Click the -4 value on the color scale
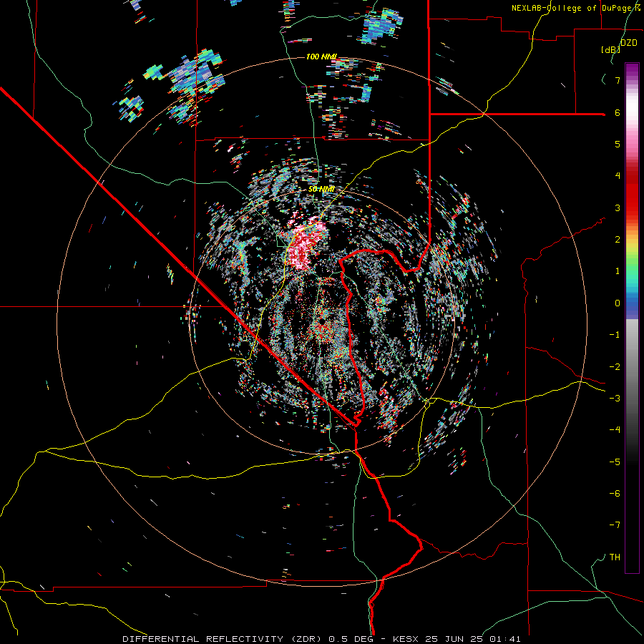644x644 pixels. 615,429
